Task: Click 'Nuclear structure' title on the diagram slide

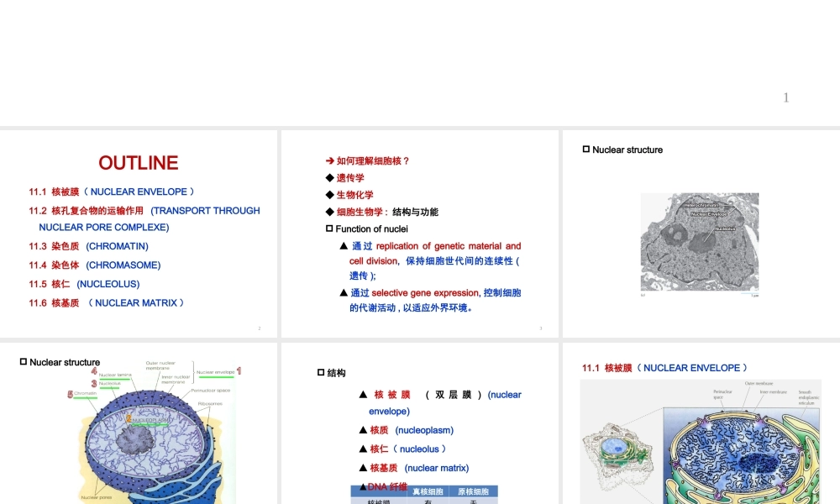Action: pyautogui.click(x=60, y=362)
